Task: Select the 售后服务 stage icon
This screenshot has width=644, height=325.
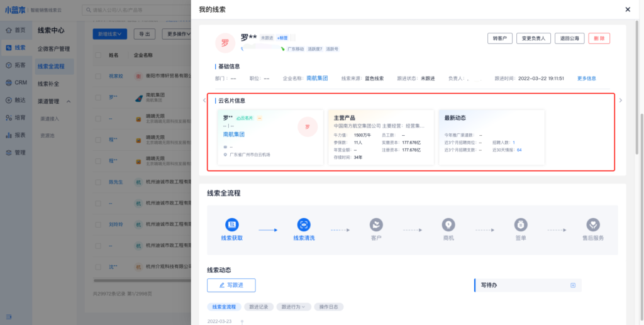Action: tap(593, 225)
